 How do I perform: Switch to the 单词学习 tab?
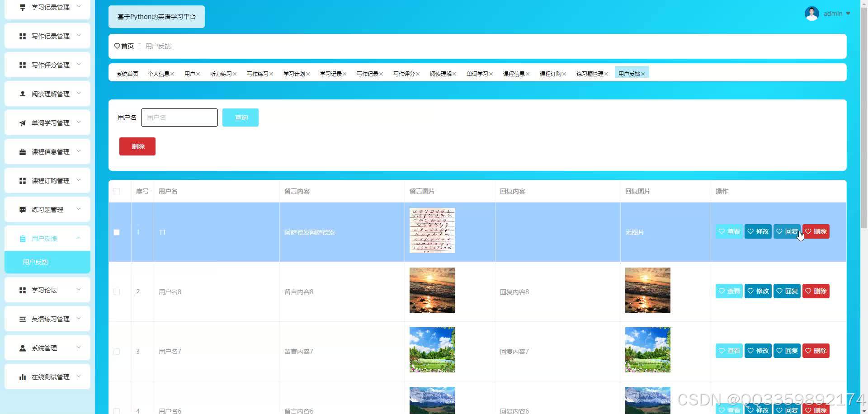coord(477,74)
